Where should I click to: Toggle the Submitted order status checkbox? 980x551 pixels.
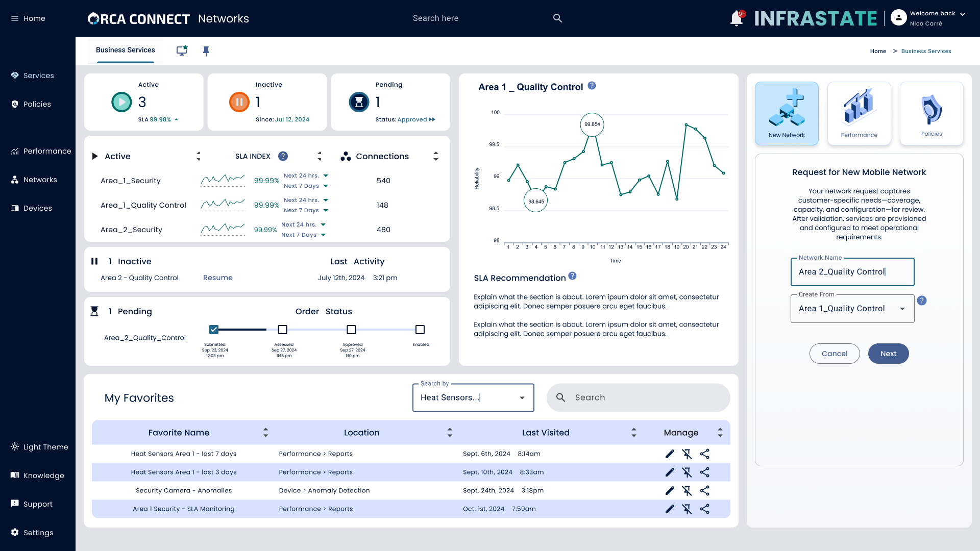pos(214,330)
